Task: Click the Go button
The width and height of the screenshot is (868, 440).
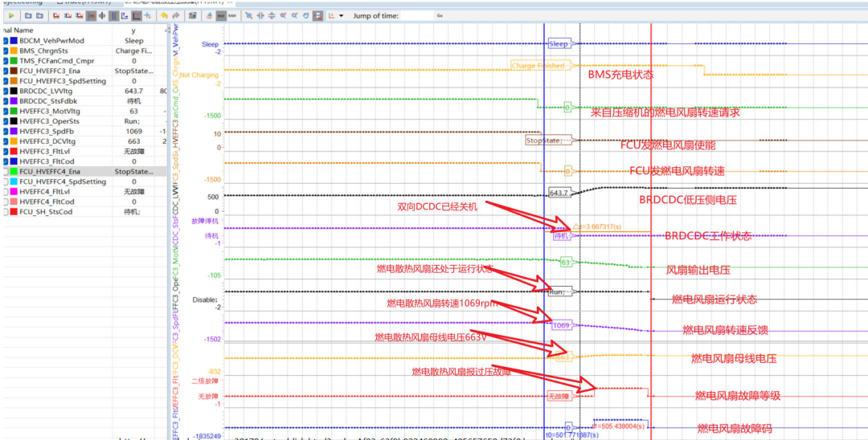Action: point(440,15)
